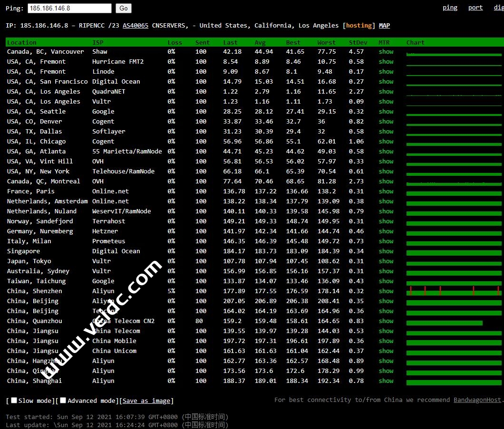Show MTR for Chicago Cogent
The height and width of the screenshot is (429, 504).
tap(386, 141)
